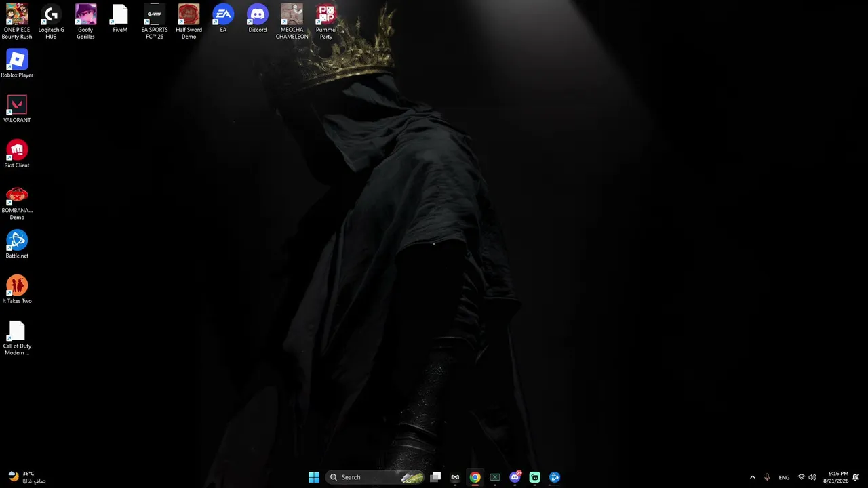Select the EA app desktop shortcut

point(223,18)
